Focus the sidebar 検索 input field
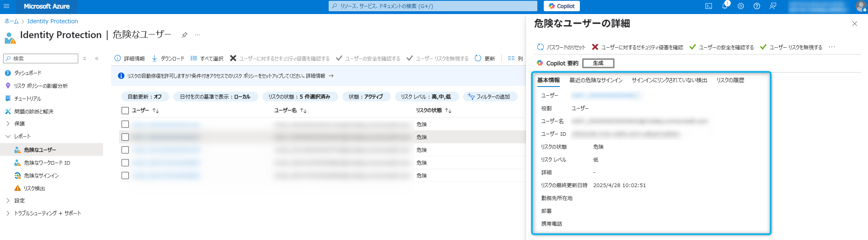Screen dimensions: 868x240 click(41, 58)
